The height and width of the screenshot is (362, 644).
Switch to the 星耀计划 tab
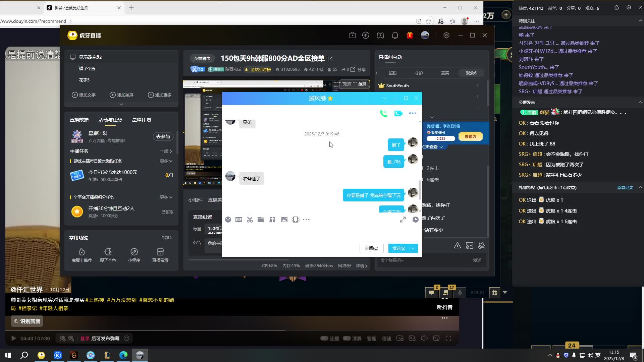click(141, 120)
